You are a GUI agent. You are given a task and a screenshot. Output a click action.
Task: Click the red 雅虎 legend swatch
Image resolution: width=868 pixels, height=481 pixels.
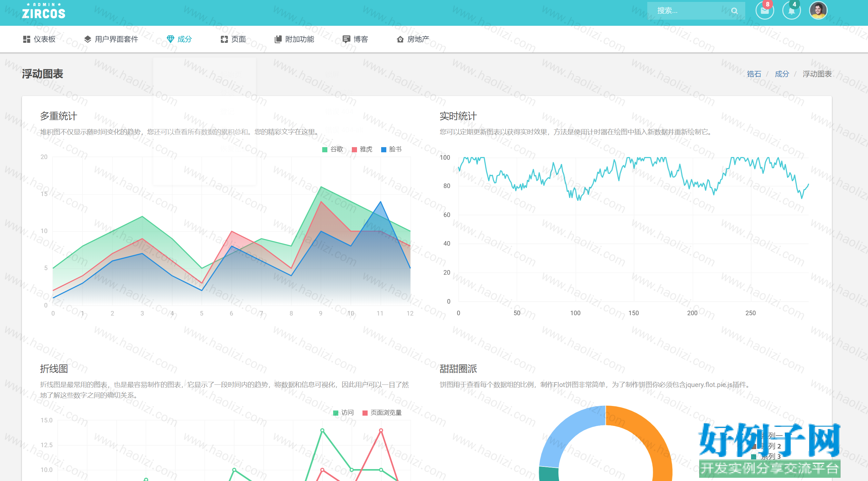(x=354, y=150)
